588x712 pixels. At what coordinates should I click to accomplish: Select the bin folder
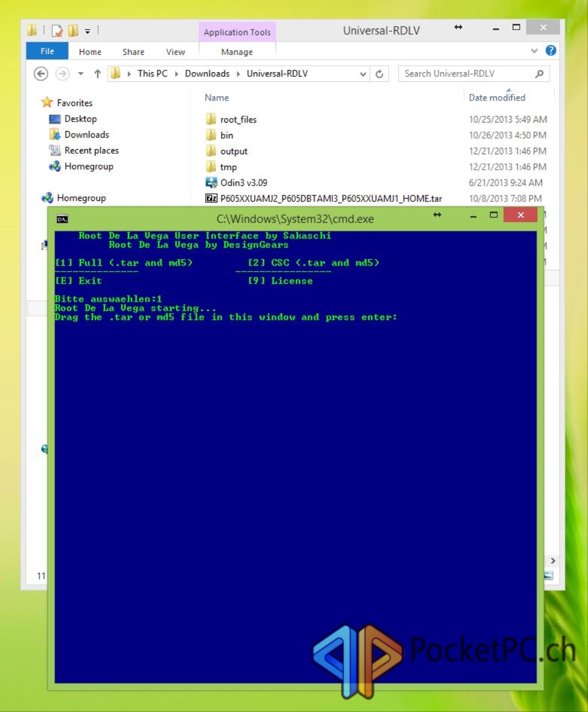click(x=226, y=135)
